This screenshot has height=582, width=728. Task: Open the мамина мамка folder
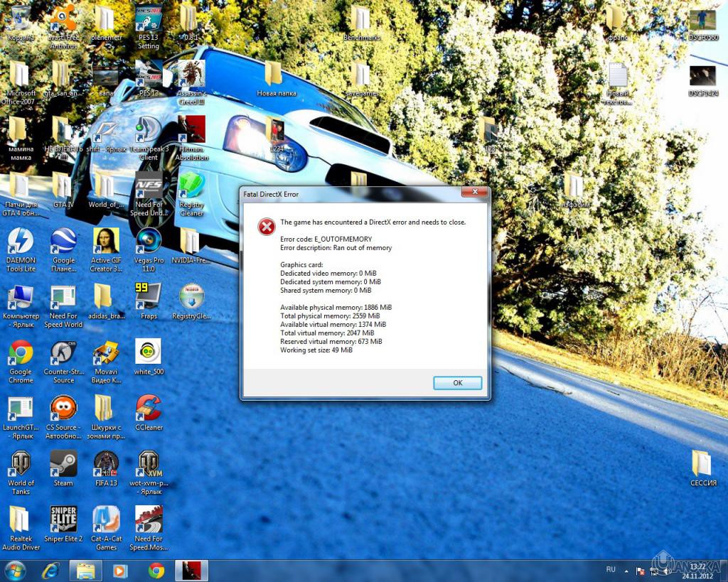click(x=21, y=139)
